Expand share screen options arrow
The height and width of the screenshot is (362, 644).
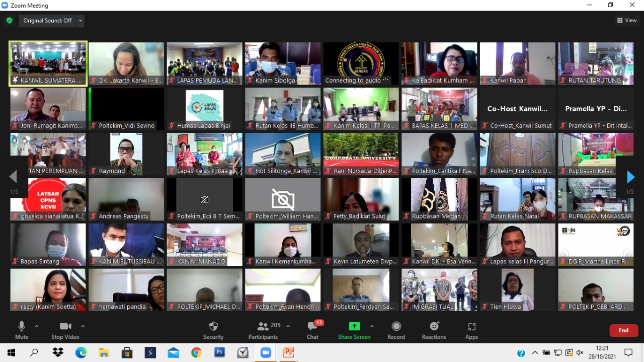pyautogui.click(x=372, y=326)
